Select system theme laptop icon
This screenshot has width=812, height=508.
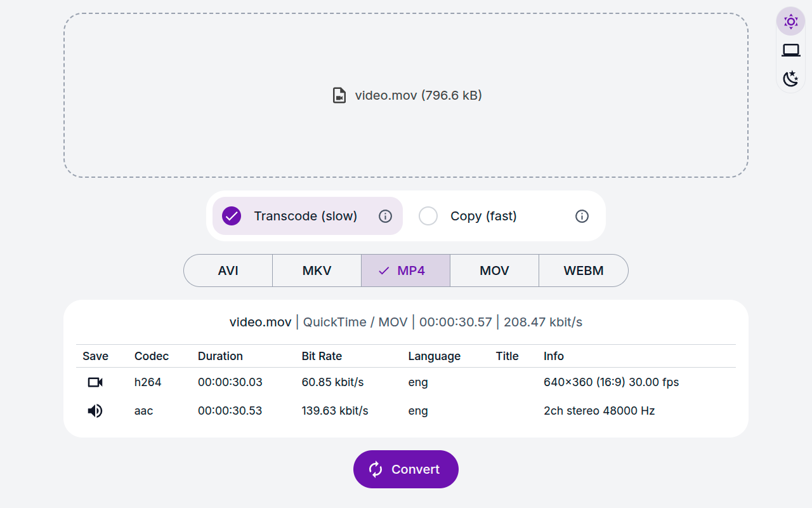pyautogui.click(x=790, y=50)
